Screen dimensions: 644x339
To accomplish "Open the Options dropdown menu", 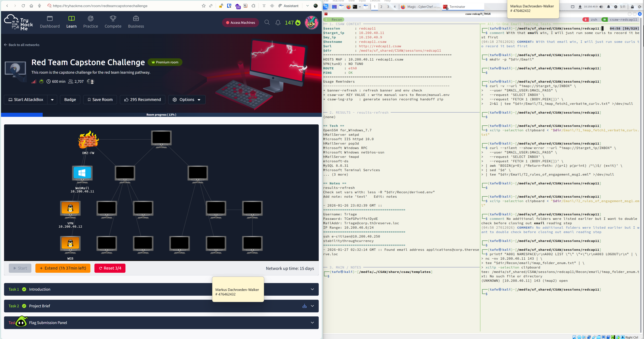I will point(187,99).
